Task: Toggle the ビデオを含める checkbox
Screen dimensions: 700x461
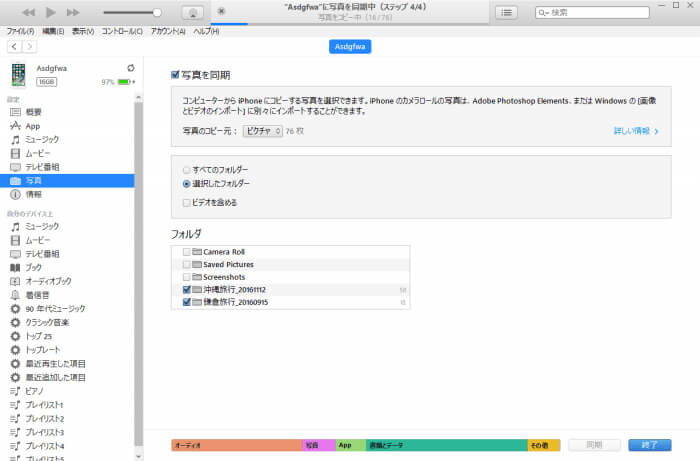Action: pyautogui.click(x=187, y=203)
